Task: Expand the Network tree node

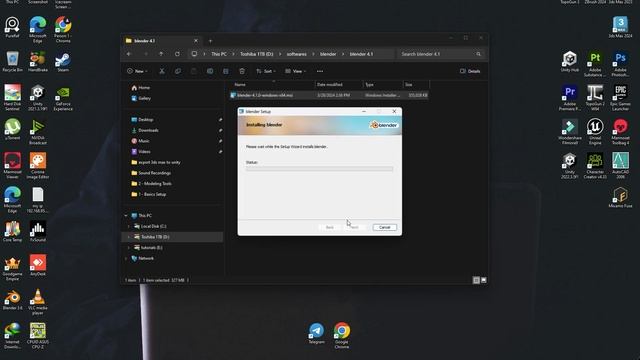Action: [126, 258]
